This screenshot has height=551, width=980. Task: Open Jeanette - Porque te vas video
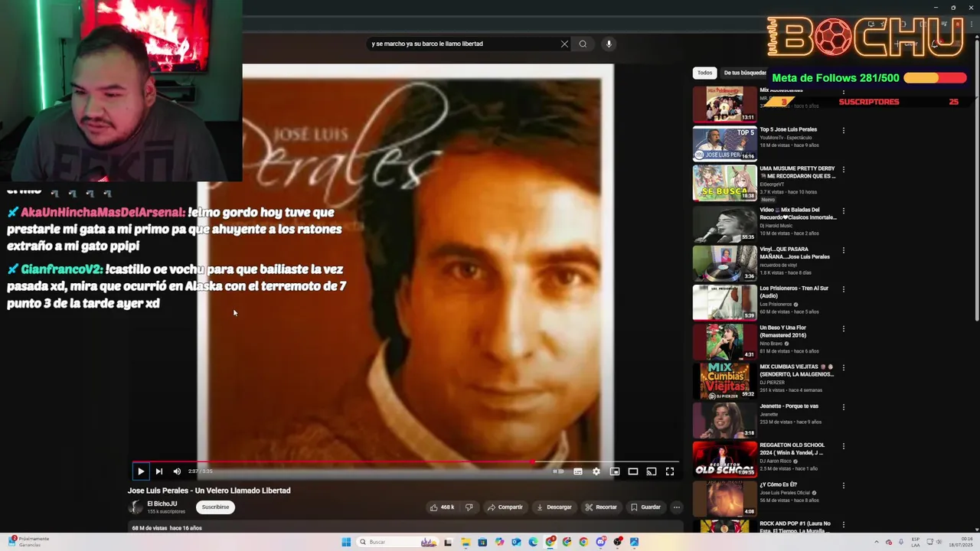724,420
